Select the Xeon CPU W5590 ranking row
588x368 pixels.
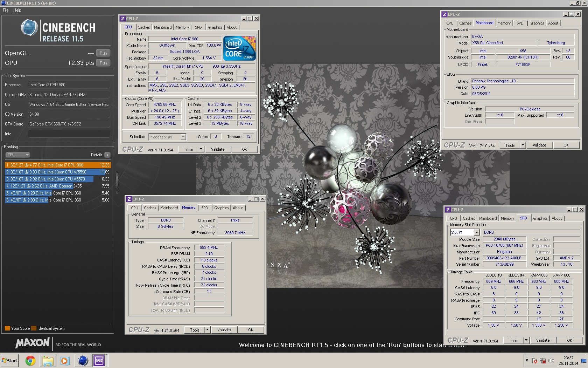58,172
